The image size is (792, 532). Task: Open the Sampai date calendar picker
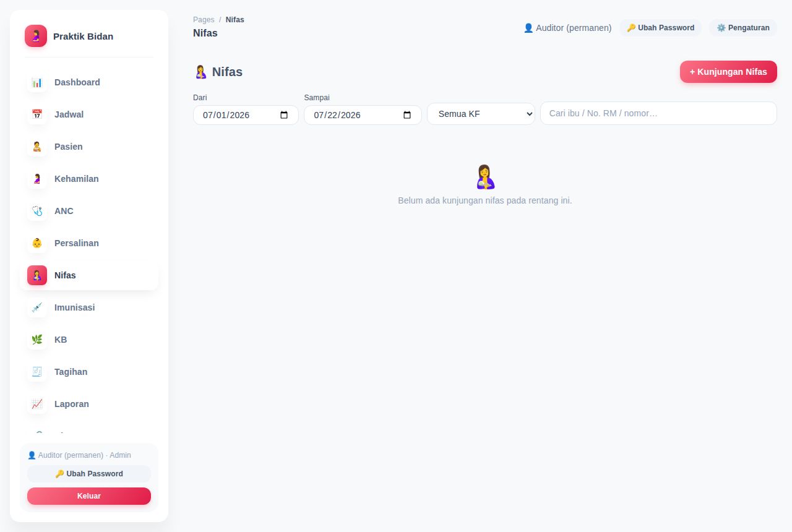click(x=407, y=115)
